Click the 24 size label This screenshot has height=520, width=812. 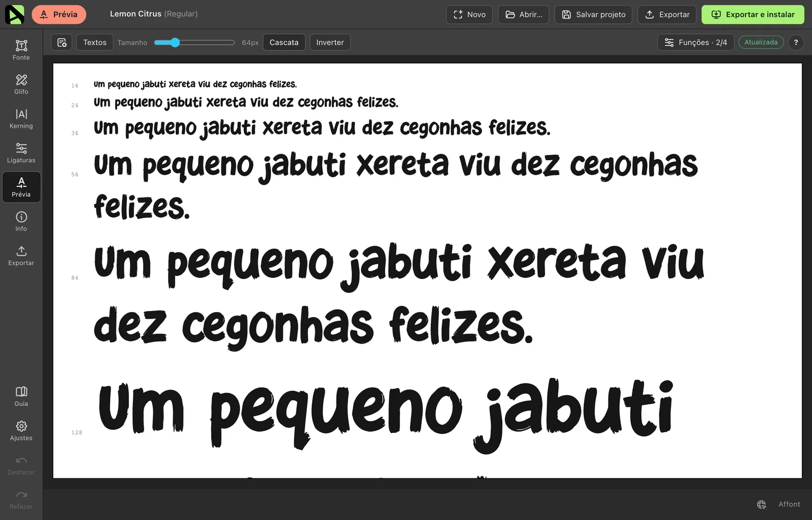click(75, 106)
